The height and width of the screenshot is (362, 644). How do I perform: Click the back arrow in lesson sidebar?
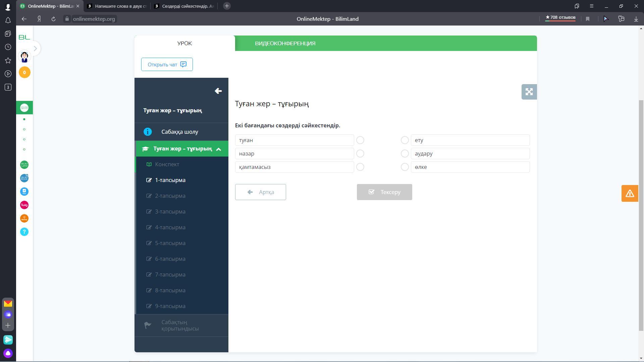[x=218, y=91]
